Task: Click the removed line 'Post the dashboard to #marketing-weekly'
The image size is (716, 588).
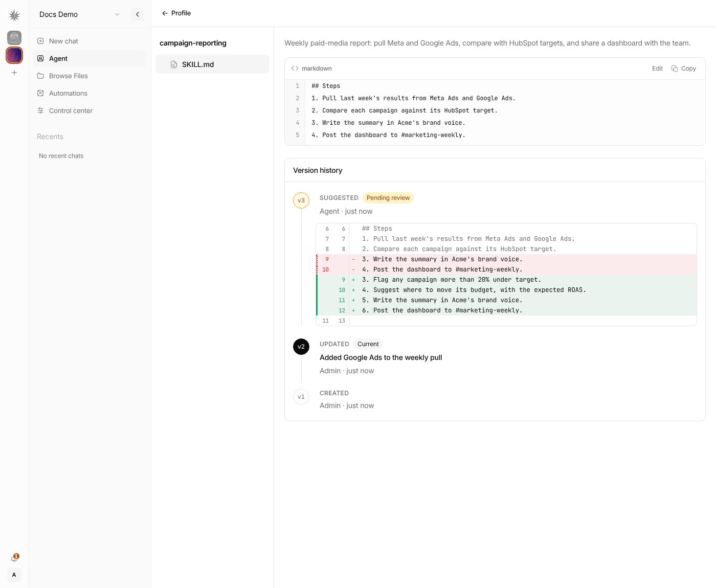Action: tap(506, 269)
